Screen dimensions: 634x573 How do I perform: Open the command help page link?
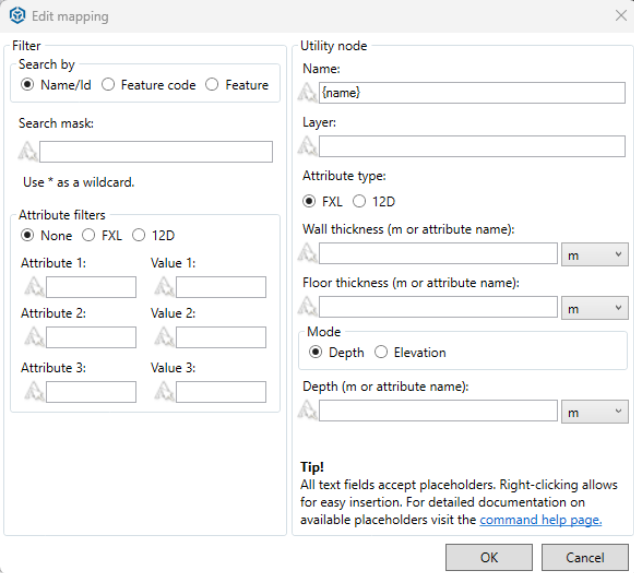tap(540, 520)
